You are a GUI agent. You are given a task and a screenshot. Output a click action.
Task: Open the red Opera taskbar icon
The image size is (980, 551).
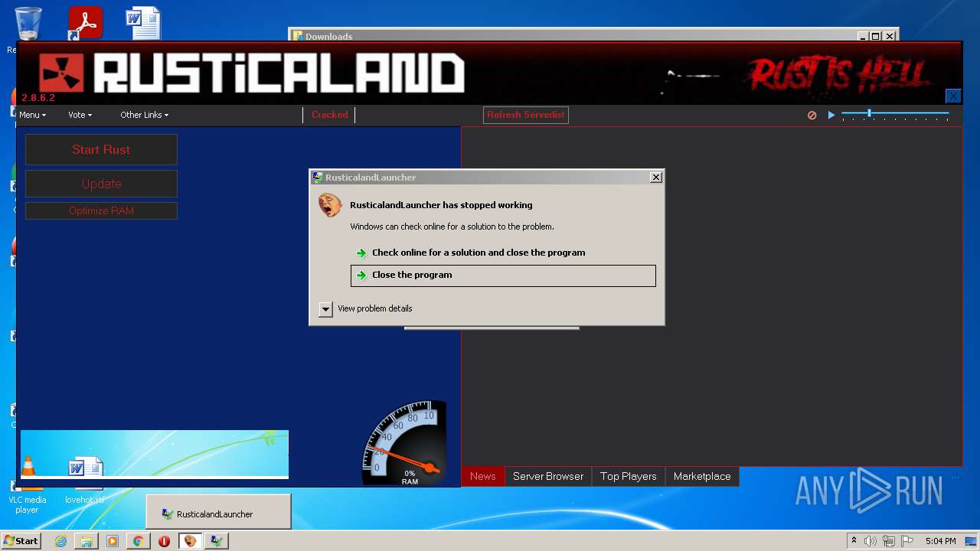click(164, 541)
